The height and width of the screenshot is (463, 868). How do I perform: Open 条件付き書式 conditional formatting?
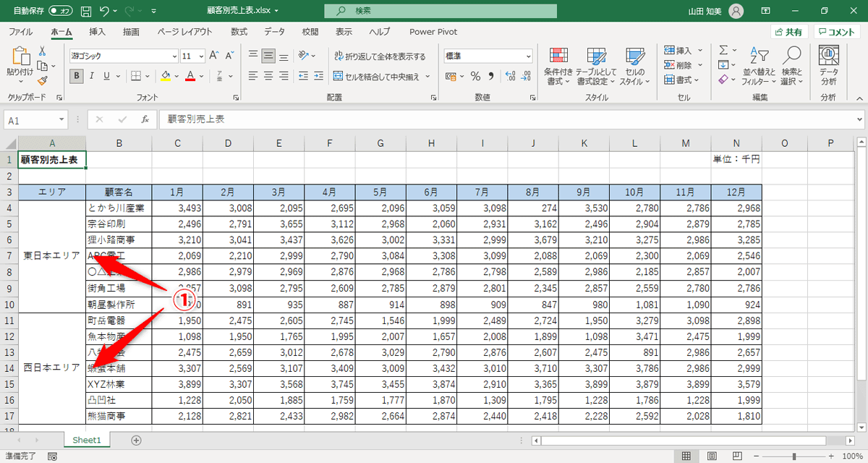coord(558,67)
